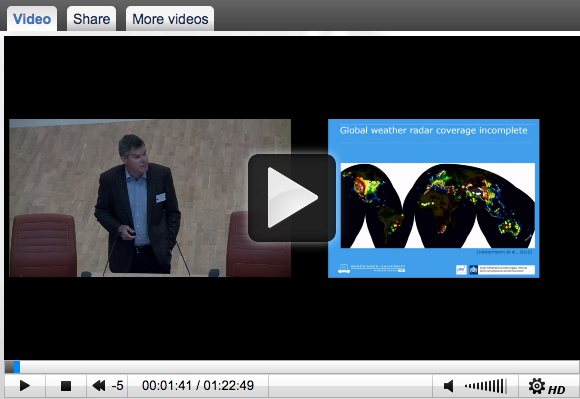
Task: Open the More videos tab
Action: click(x=170, y=19)
